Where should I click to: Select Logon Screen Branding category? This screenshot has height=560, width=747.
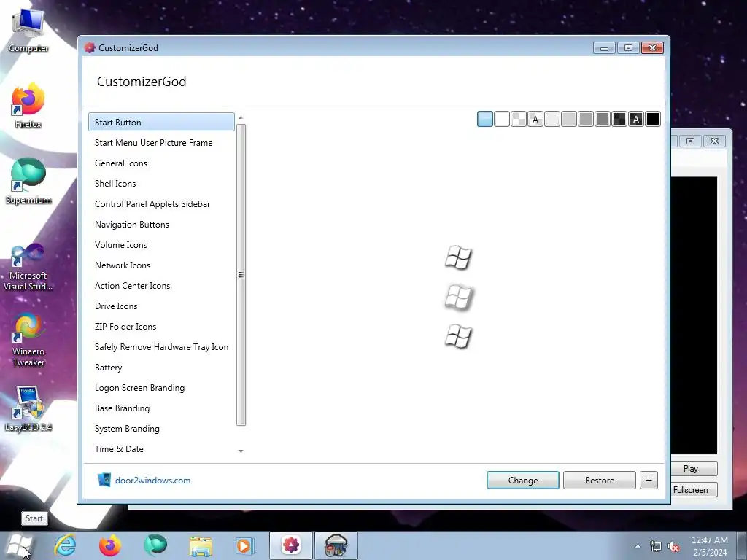click(x=161, y=388)
